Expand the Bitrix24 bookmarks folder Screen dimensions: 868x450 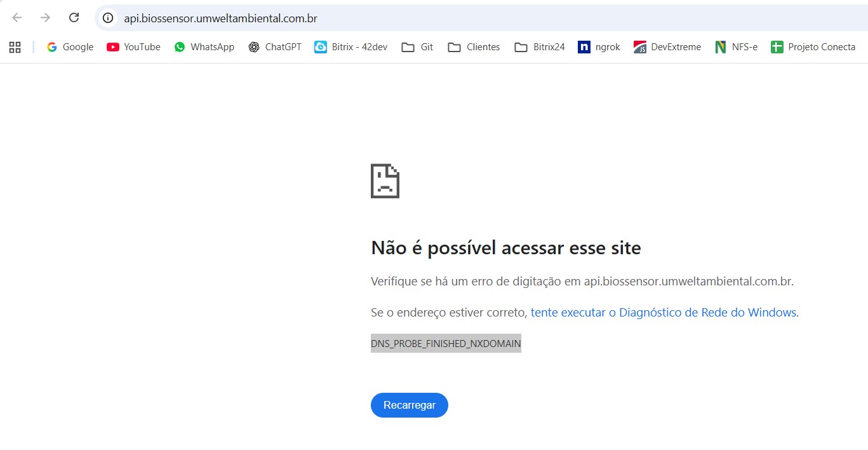540,47
